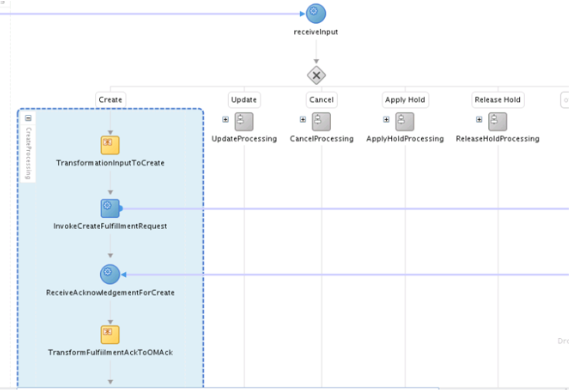Select the TransformationInputToCreate transform icon
The width and height of the screenshot is (571, 392).
tap(110, 145)
